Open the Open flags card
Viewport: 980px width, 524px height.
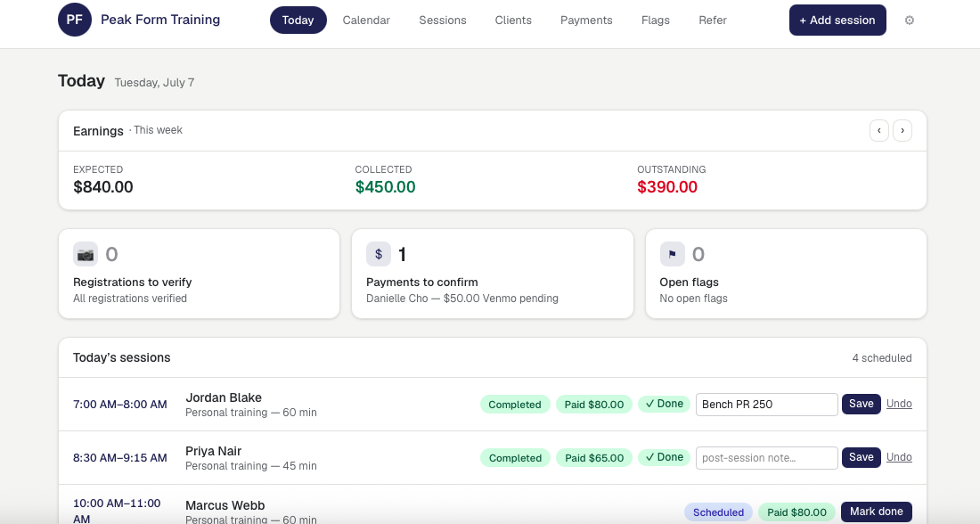pos(786,274)
